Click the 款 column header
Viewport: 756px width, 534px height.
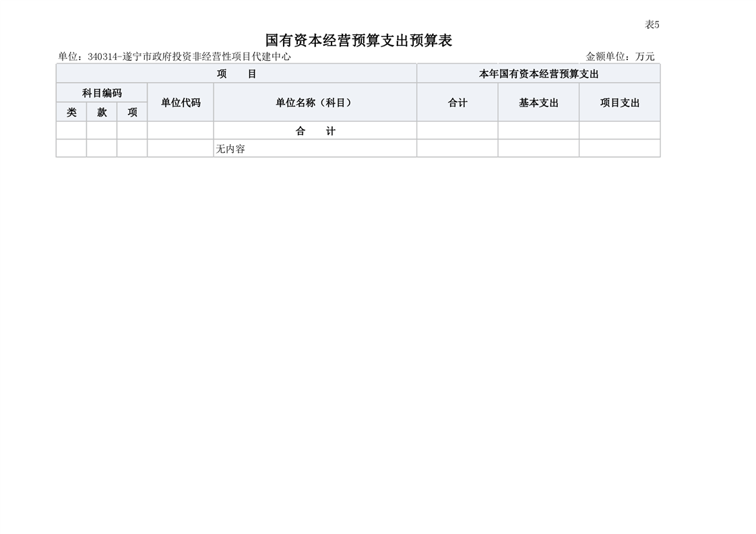[102, 112]
